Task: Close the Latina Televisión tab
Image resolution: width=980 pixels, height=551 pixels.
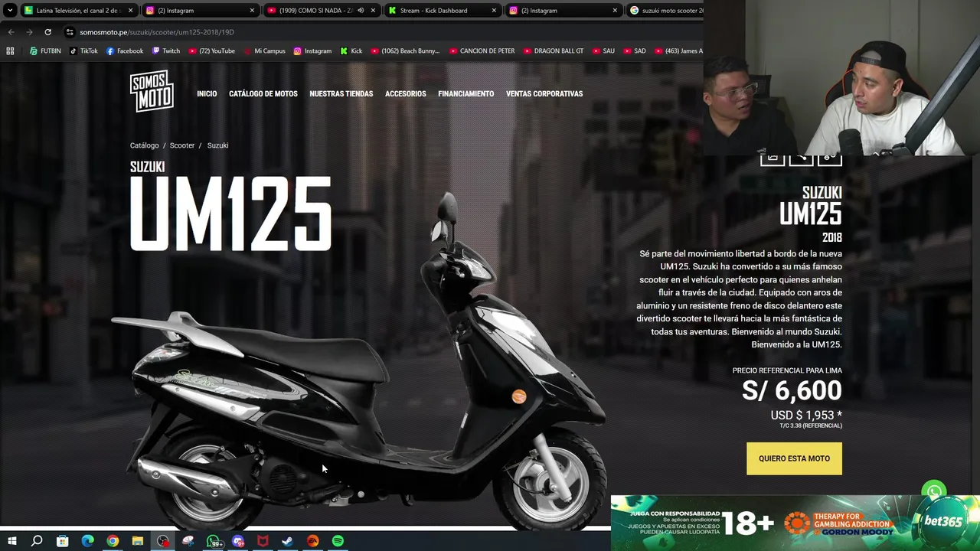Action: pyautogui.click(x=130, y=11)
